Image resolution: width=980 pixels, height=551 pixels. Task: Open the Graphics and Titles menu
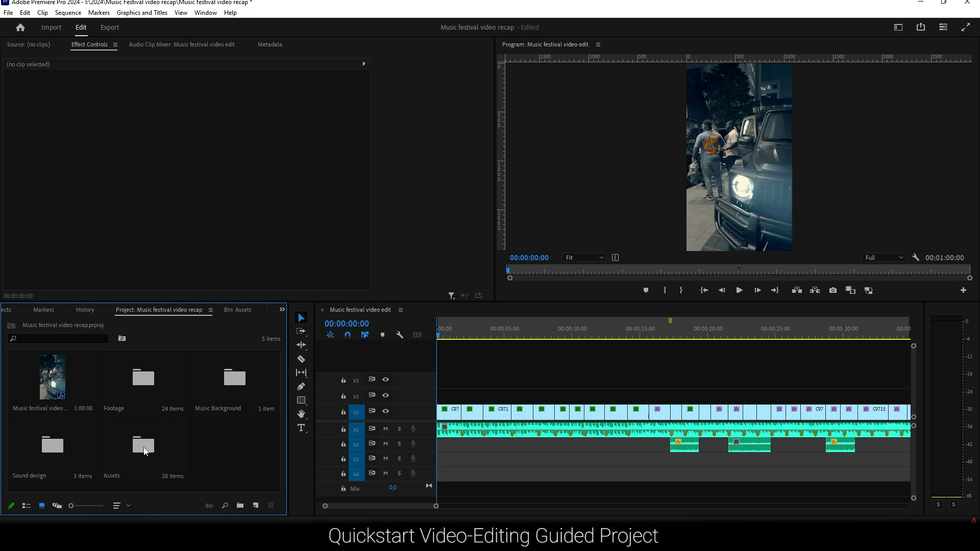(142, 12)
